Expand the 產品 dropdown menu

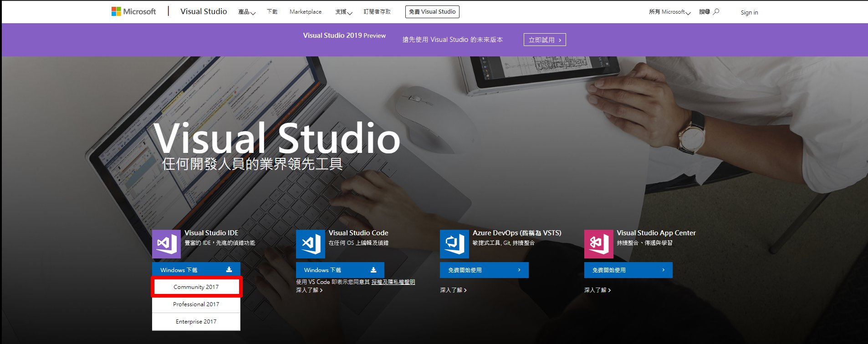(246, 12)
